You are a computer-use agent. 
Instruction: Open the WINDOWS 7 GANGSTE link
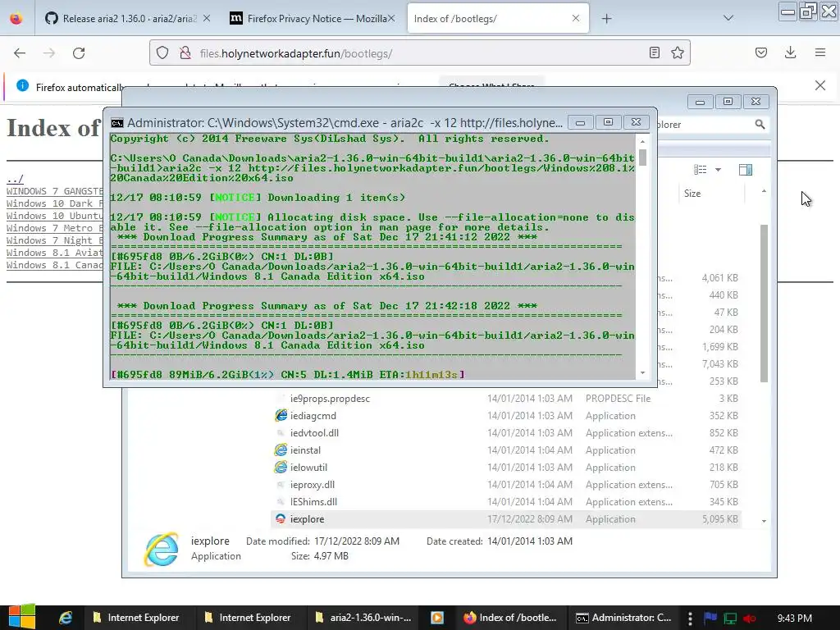click(55, 191)
